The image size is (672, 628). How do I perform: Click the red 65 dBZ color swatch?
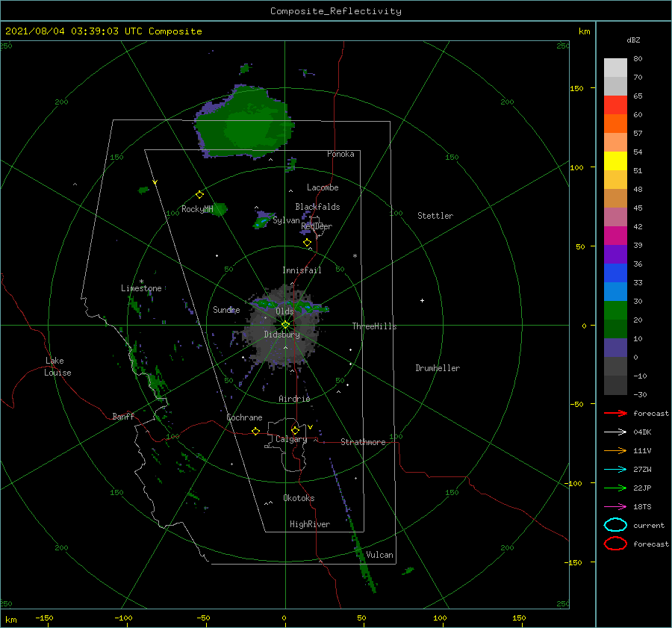click(x=615, y=105)
